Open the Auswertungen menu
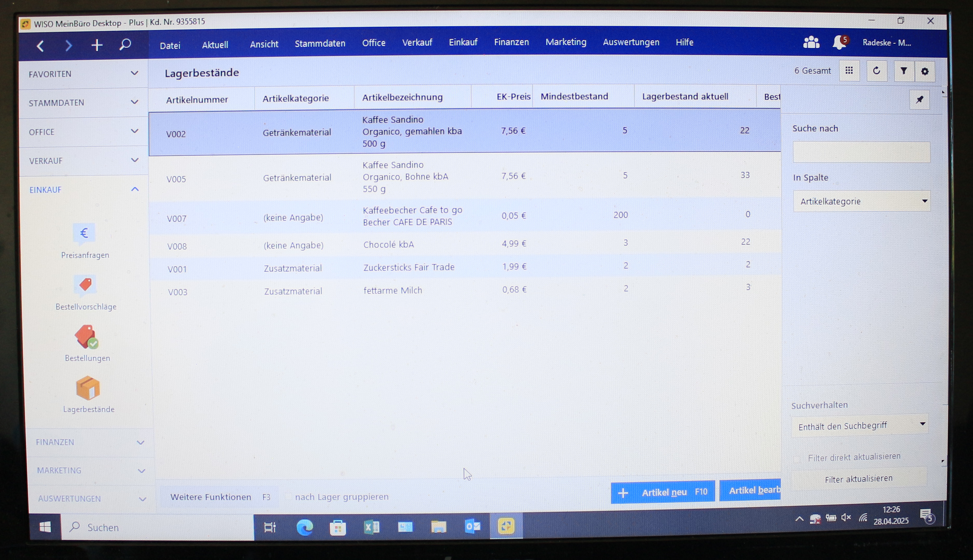The height and width of the screenshot is (560, 973). tap(631, 42)
